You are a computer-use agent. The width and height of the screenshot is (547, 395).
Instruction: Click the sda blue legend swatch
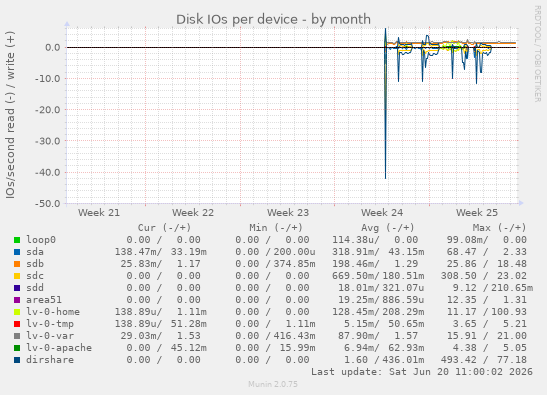[x=17, y=252]
